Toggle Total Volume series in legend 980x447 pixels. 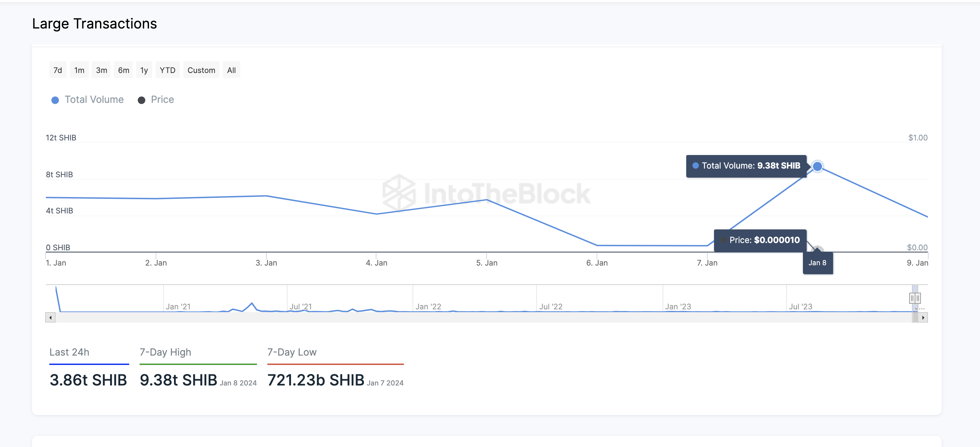[94, 99]
